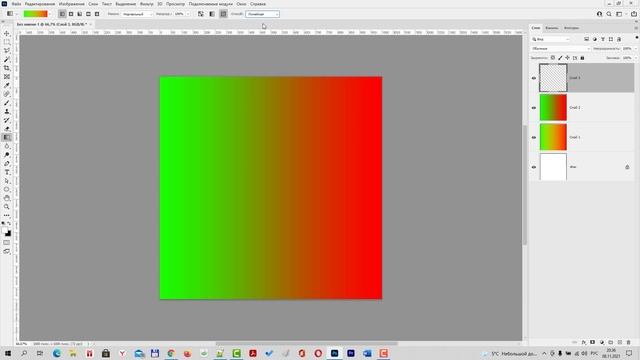The image size is (640, 360).
Task: Choose the diamond gradient type
Action: pos(97,14)
